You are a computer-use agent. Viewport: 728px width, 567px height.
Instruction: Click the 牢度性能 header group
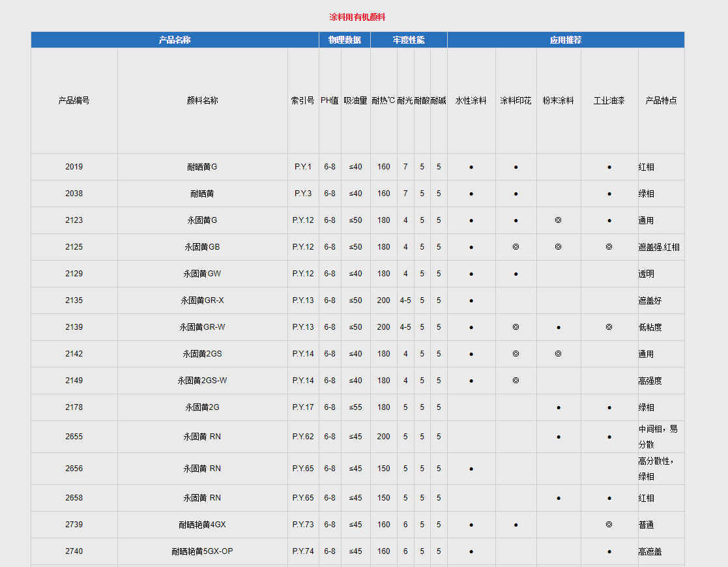409,40
